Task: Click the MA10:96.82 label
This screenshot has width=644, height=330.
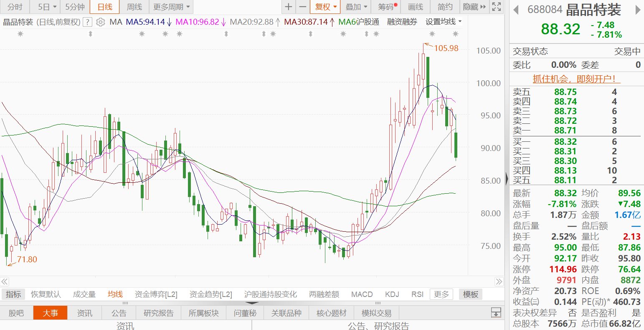Action: click(x=197, y=22)
